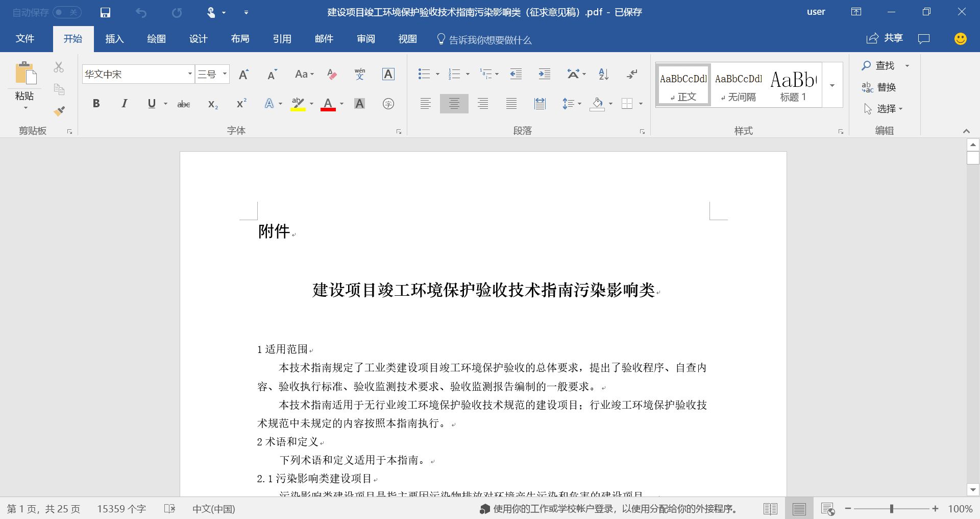
Task: Toggle underline formatting
Action: point(152,104)
